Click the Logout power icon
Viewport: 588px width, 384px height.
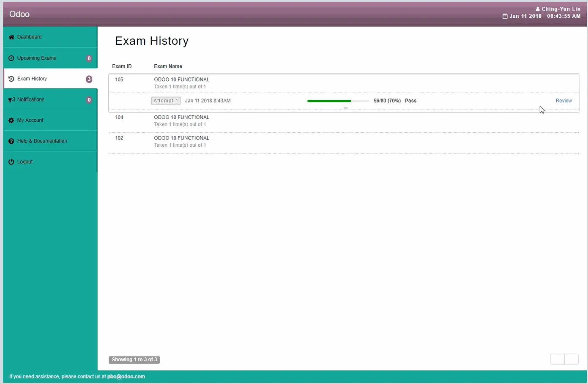[11, 162]
